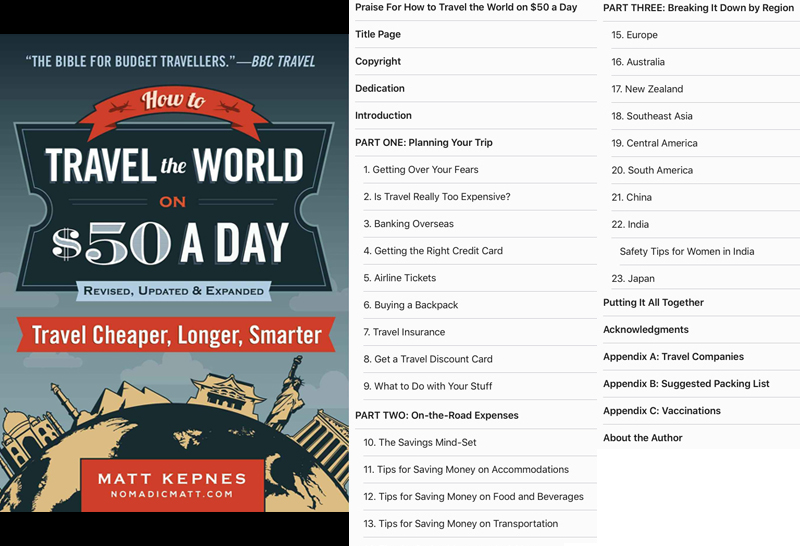Open 'Putting It All Together'
Viewport: 800px width, 546px height.
pos(702,303)
